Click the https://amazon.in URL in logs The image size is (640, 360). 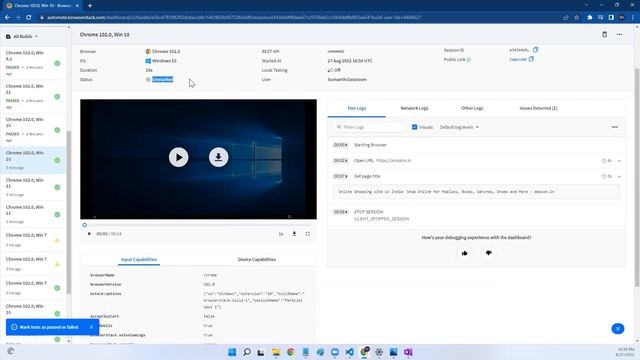(393, 160)
